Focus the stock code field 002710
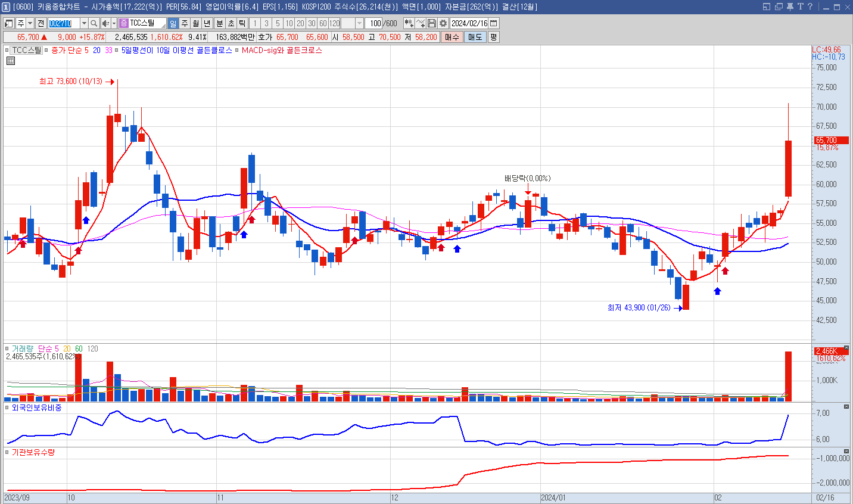The height and width of the screenshot is (504, 853). tap(63, 23)
